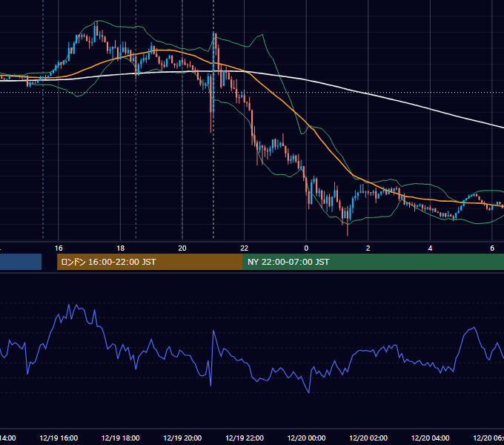This screenshot has width=504, height=445.
Task: Click the 18 hour axis label
Action: point(121,248)
